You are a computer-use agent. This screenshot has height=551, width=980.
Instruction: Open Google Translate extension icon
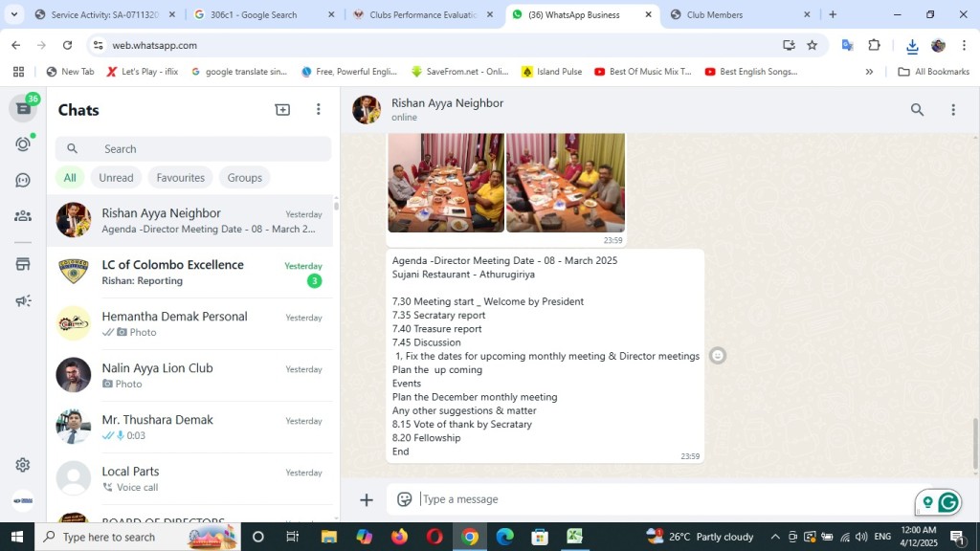pyautogui.click(x=848, y=45)
